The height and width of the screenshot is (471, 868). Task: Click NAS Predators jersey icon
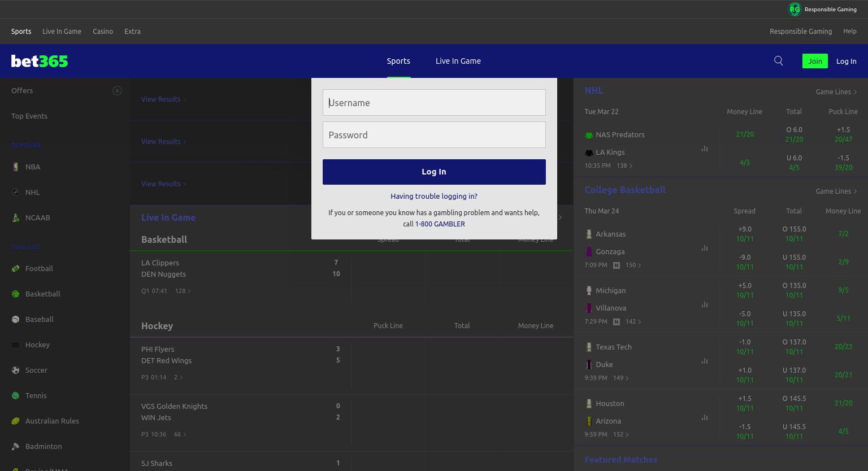[589, 135]
